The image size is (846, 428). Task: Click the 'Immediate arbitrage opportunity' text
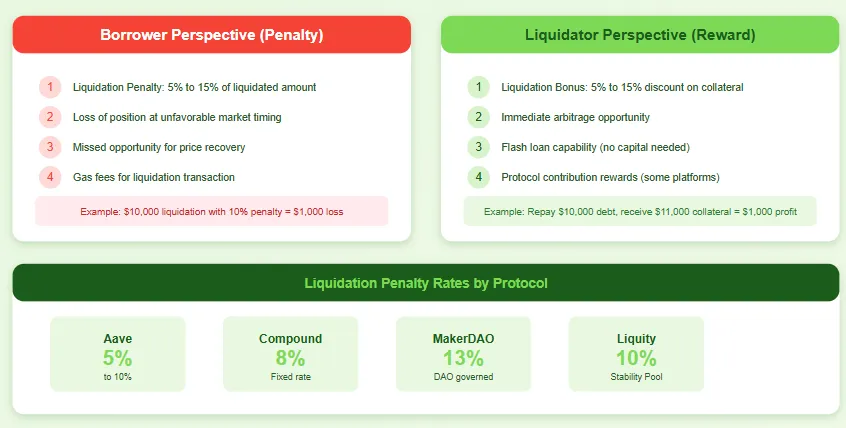575,117
